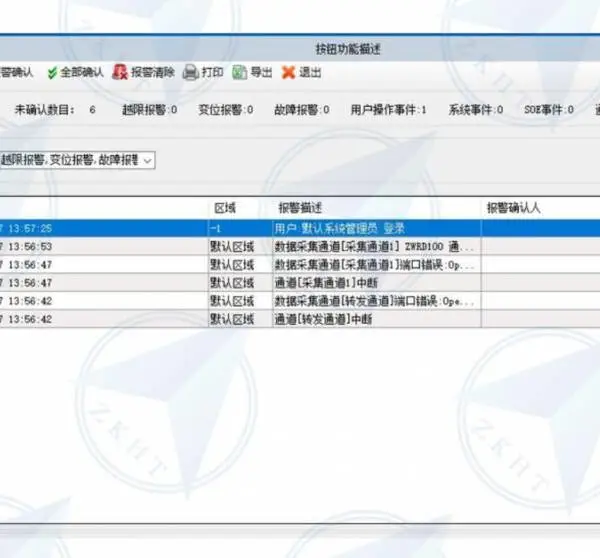Click the 用户操作事件:1 counter
This screenshot has width=600, height=558.
pyautogui.click(x=388, y=110)
